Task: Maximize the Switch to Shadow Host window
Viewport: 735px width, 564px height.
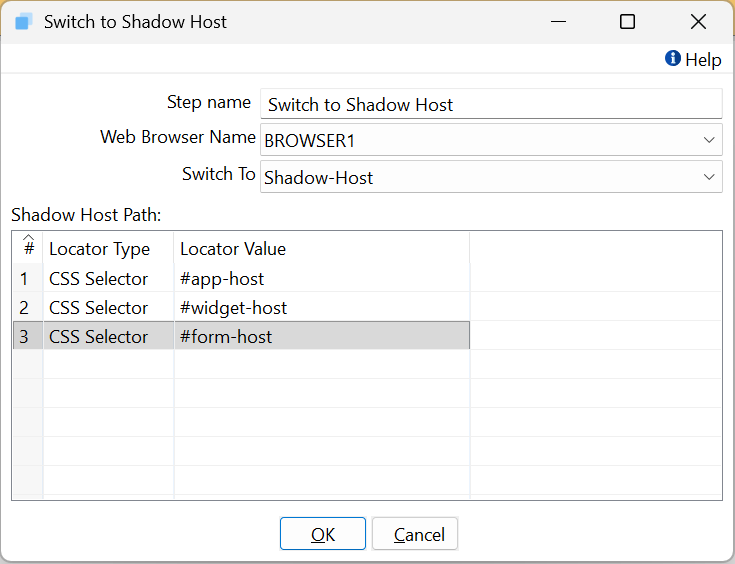Action: tap(627, 22)
